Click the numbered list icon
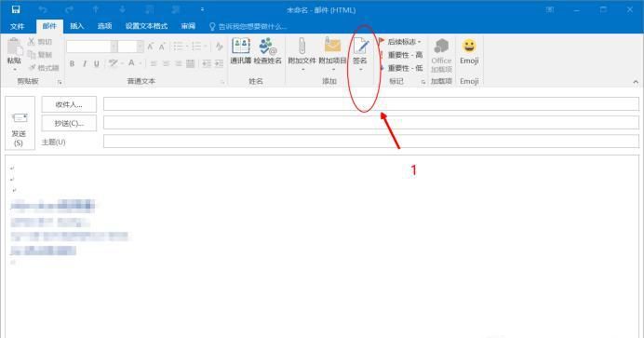Viewport: 644px width, 338px height. tap(196, 47)
